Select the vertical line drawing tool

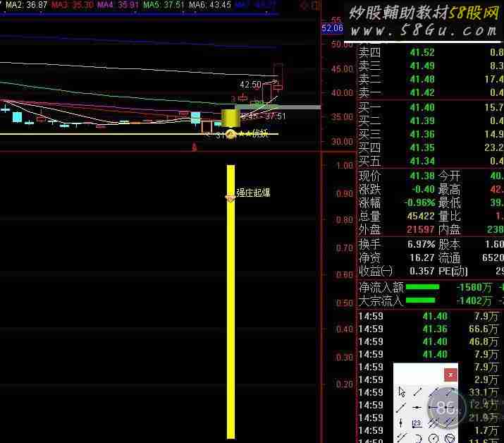tap(401, 423)
